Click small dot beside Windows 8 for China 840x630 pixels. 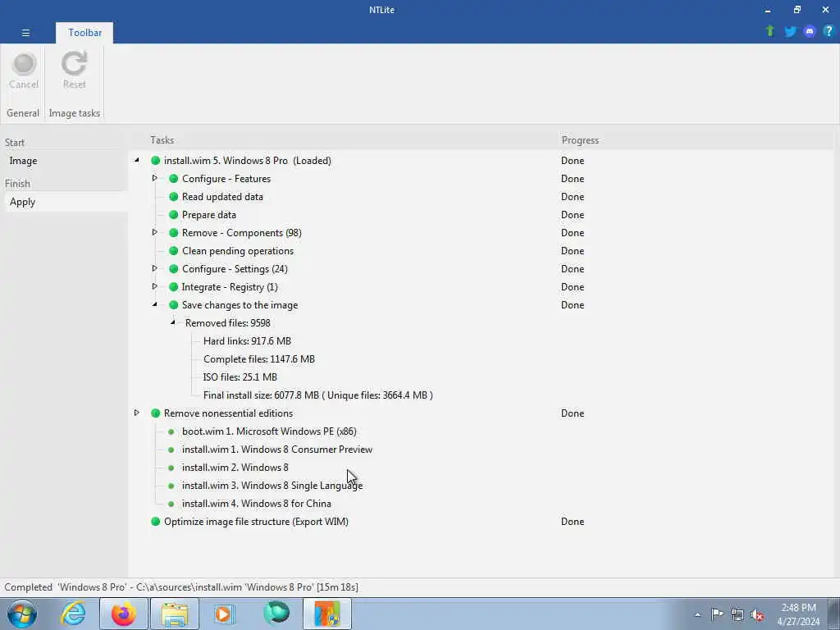pos(171,504)
